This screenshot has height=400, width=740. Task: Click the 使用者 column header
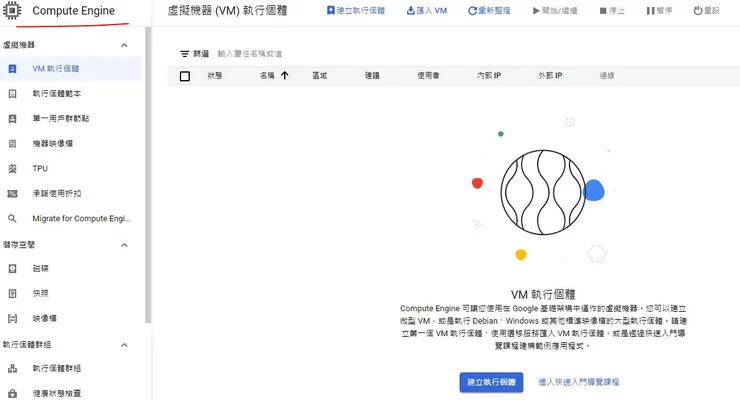tap(428, 75)
